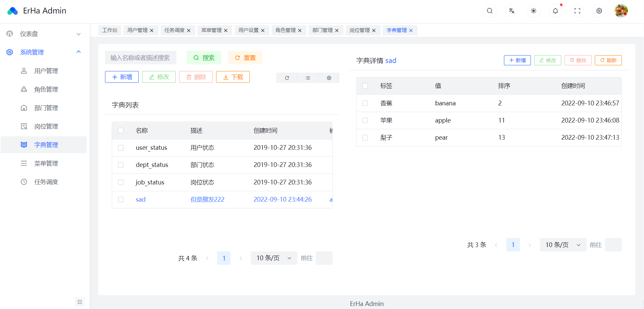
Task: Open detail panel 10 条/页 page size dropdown
Action: tap(563, 245)
